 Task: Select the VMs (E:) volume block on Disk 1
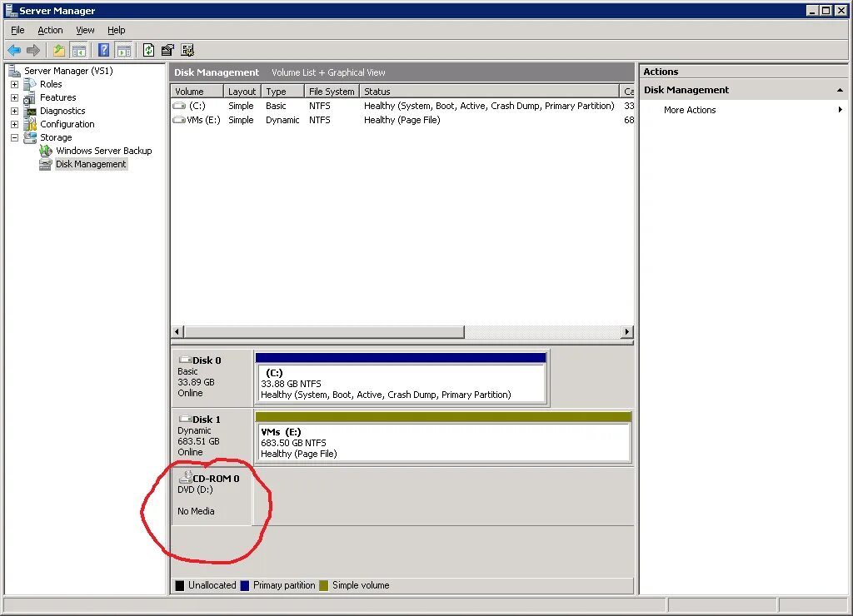coord(443,437)
